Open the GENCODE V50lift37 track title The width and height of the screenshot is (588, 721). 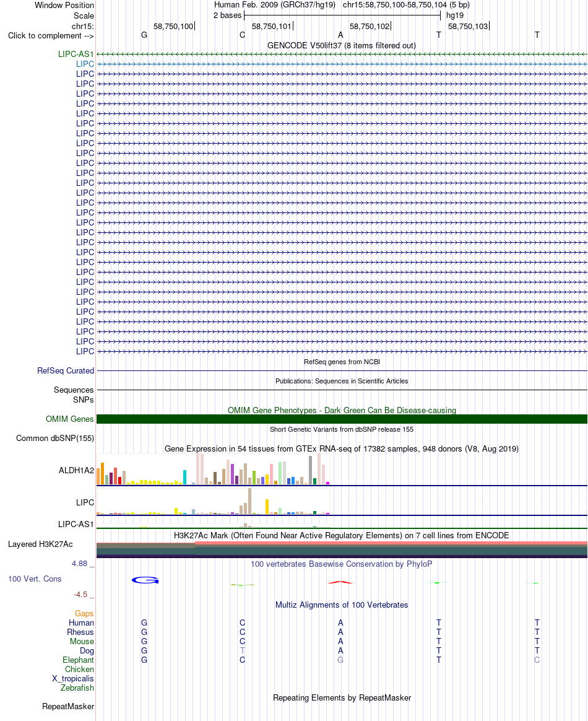341,45
